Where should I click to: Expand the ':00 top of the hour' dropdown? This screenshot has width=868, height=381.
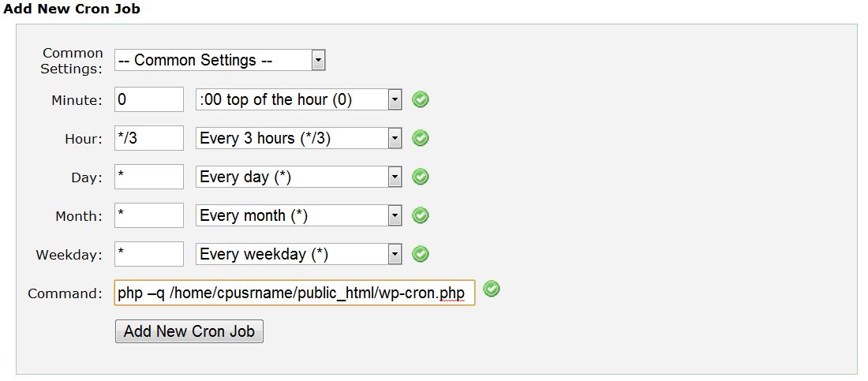pyautogui.click(x=299, y=99)
